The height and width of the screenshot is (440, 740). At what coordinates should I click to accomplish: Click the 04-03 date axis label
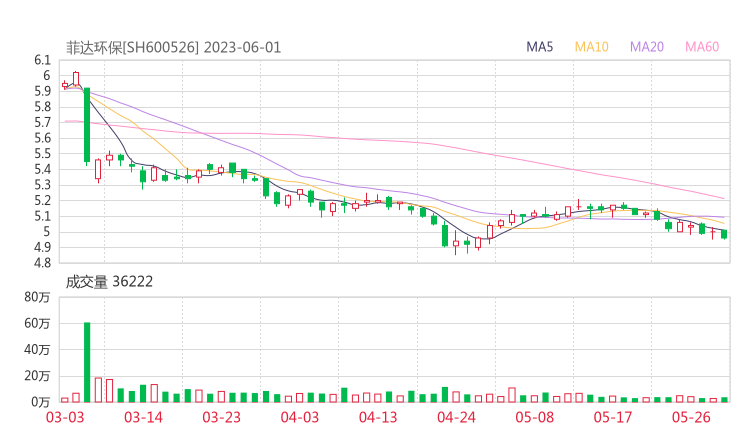(x=300, y=417)
